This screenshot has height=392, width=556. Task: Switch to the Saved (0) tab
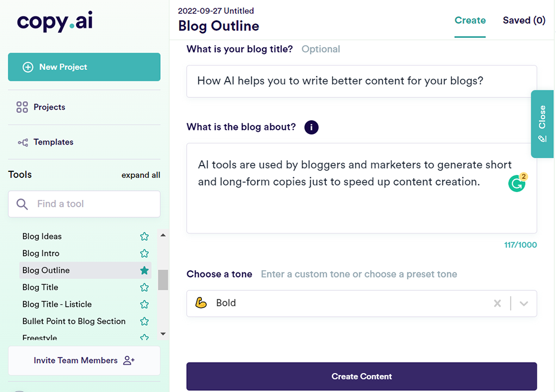(x=524, y=21)
